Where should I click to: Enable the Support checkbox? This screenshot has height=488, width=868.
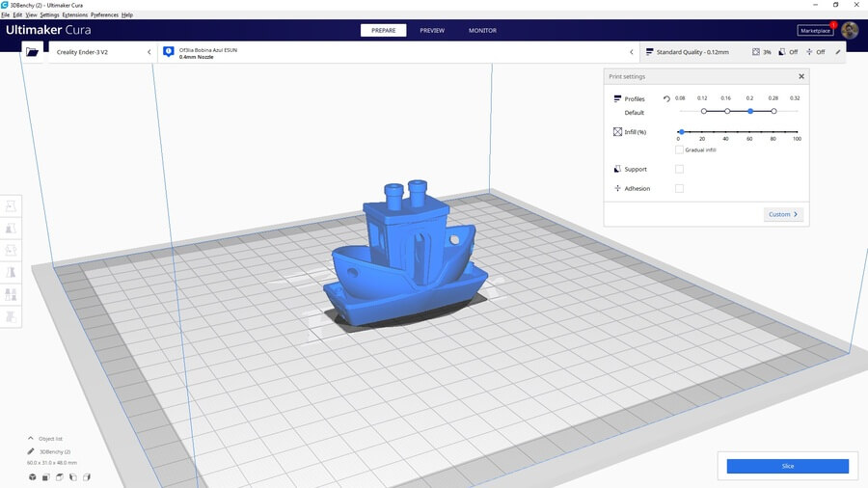click(x=679, y=170)
